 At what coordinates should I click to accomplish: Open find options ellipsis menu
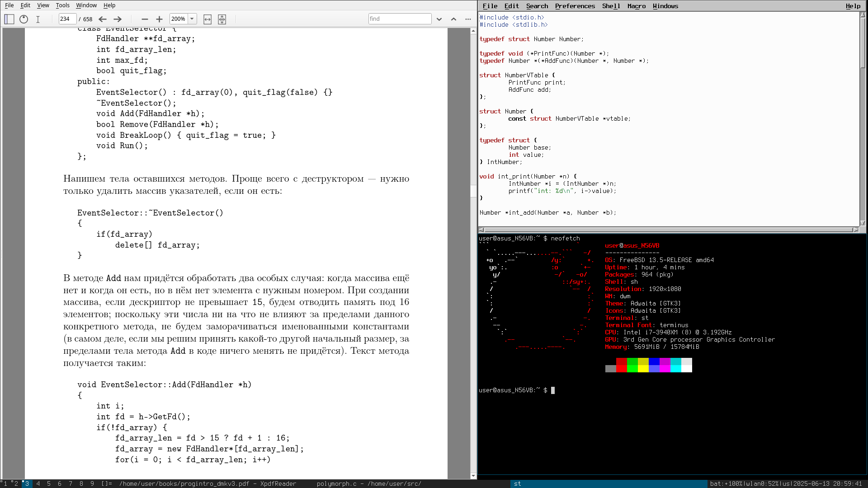pos(468,19)
